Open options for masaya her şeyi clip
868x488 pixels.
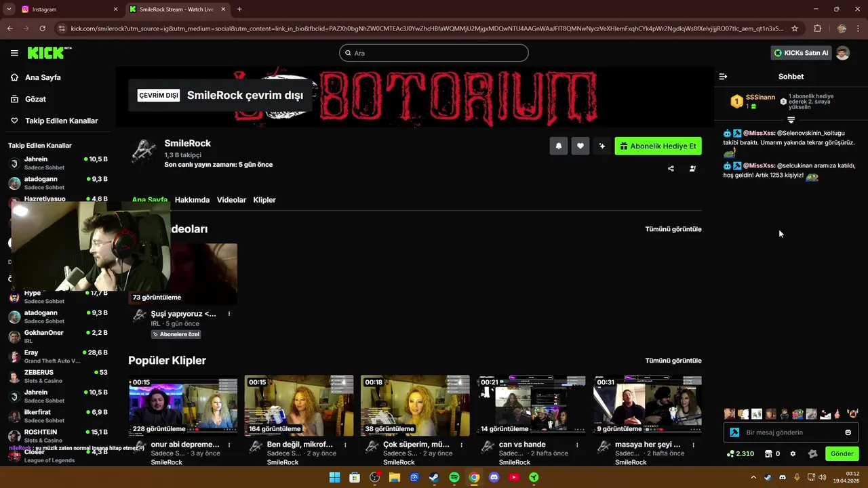click(693, 445)
